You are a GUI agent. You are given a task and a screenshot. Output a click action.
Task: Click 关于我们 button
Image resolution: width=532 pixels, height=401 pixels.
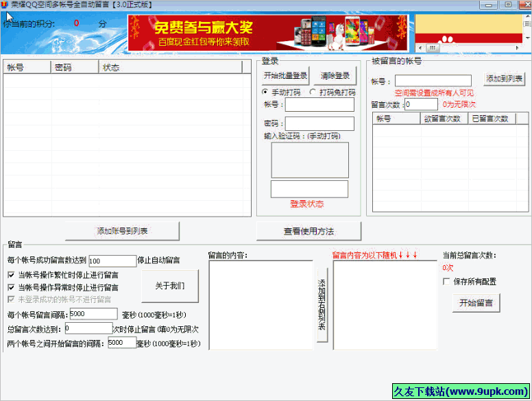(170, 286)
